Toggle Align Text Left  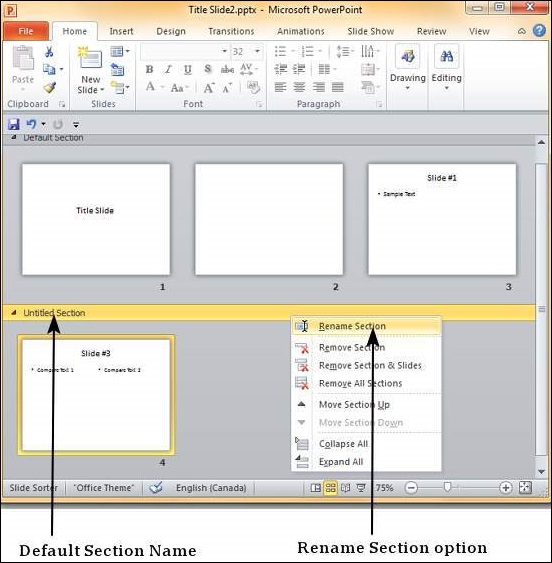pyautogui.click(x=280, y=87)
